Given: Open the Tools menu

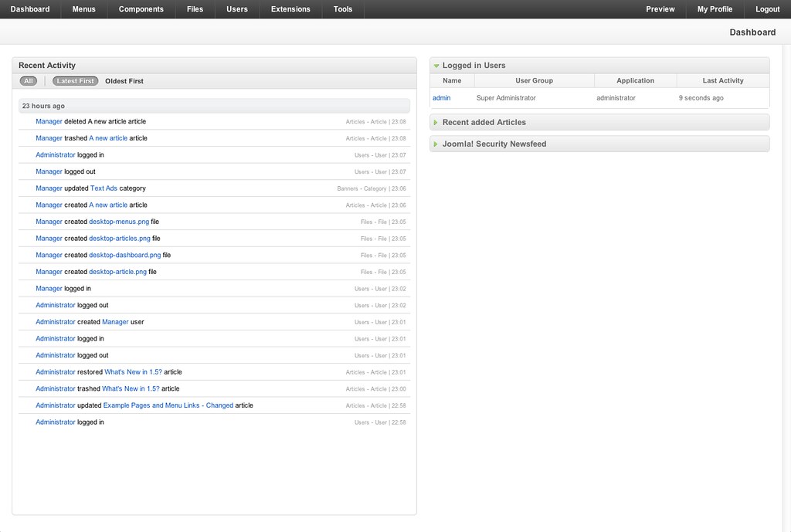Looking at the screenshot, I should pyautogui.click(x=343, y=9).
